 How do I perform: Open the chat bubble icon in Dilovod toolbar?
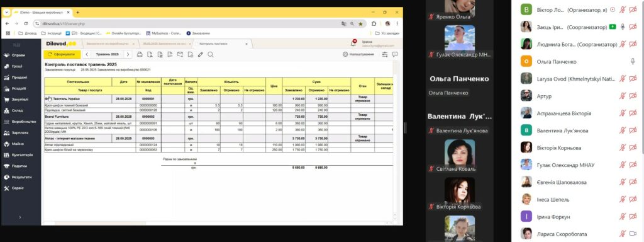coord(395,54)
